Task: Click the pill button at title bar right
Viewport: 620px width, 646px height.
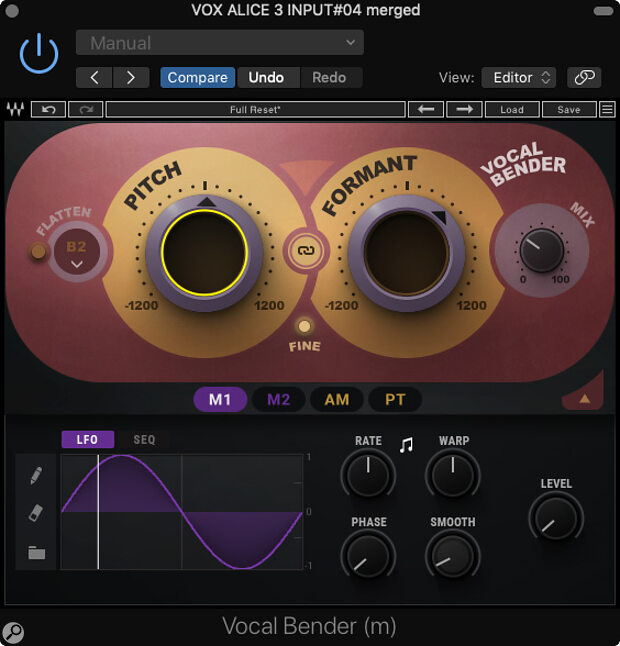Action: pos(603,11)
